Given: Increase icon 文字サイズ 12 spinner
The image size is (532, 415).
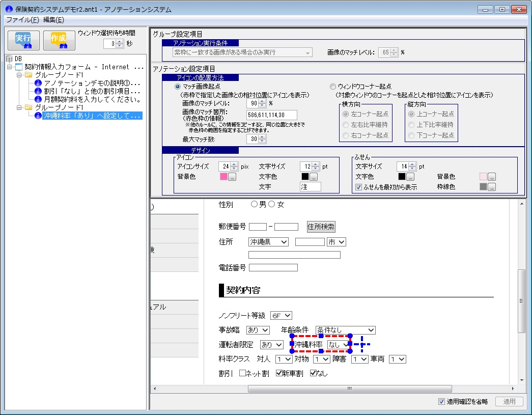Looking at the screenshot, I should pyautogui.click(x=316, y=164).
